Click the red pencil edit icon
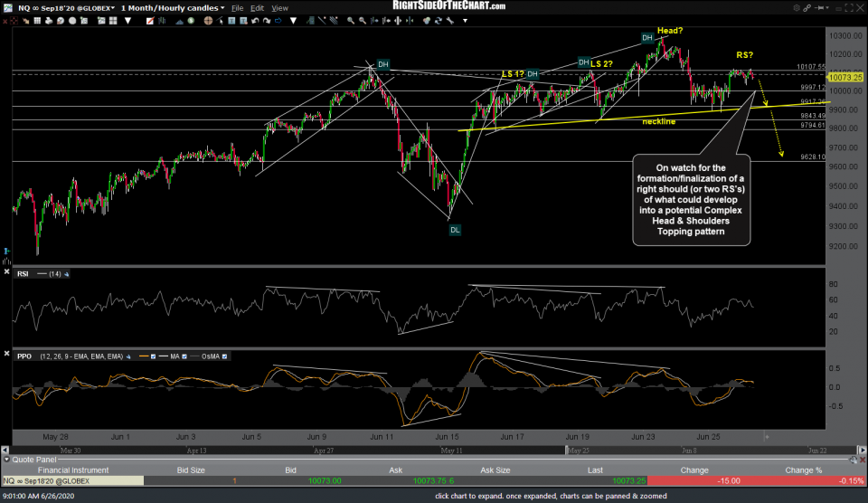 tap(150, 21)
